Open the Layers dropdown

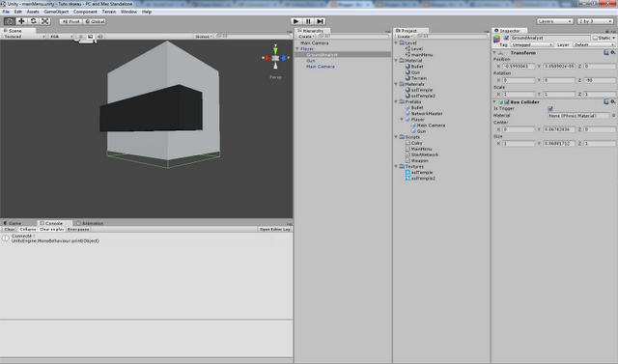click(554, 21)
